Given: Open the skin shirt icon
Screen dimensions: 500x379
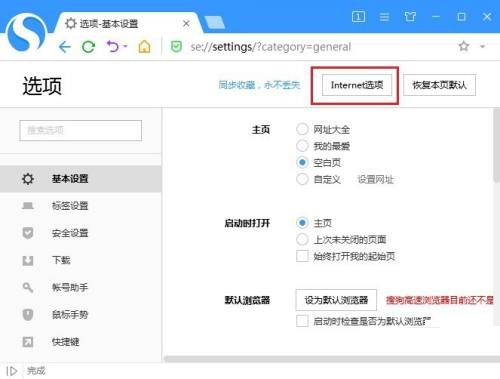Looking at the screenshot, I should 410,16.
